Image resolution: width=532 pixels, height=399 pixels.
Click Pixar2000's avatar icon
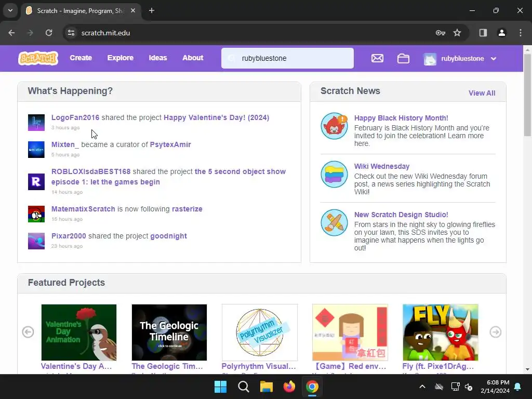pyautogui.click(x=36, y=241)
